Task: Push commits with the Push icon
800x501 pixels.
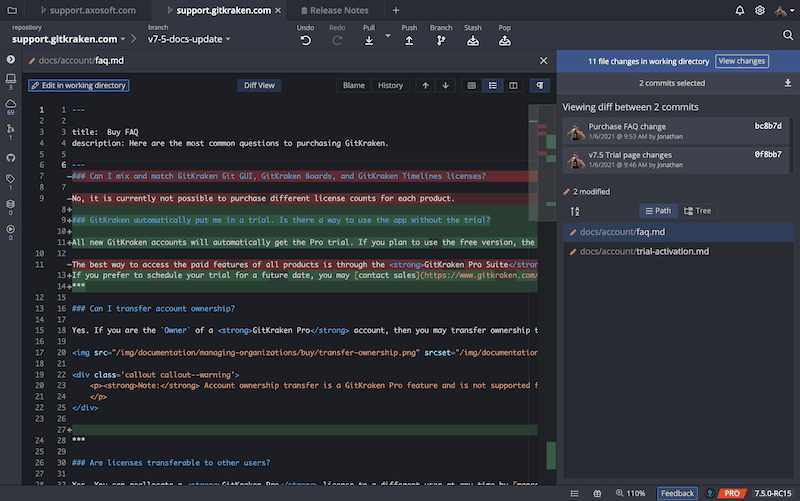Action: coord(409,40)
